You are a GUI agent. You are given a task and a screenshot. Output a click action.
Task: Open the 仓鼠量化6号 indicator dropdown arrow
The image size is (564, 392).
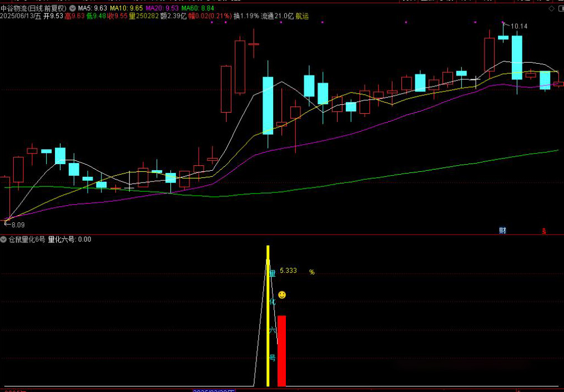pyautogui.click(x=4, y=240)
